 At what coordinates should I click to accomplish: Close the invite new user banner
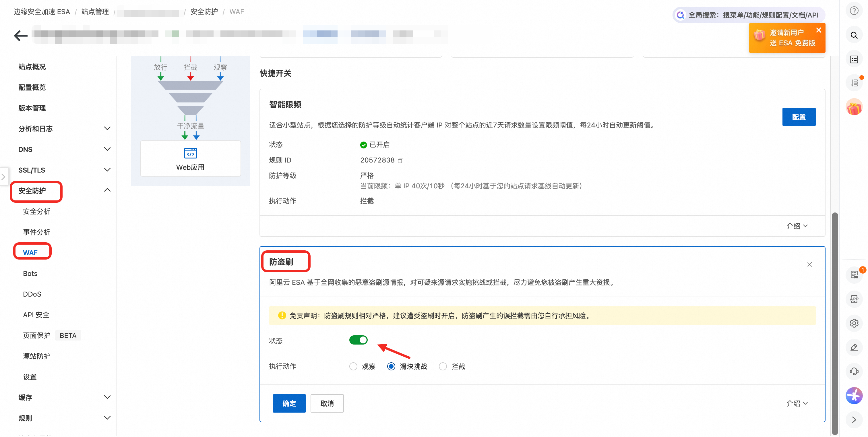pos(818,30)
